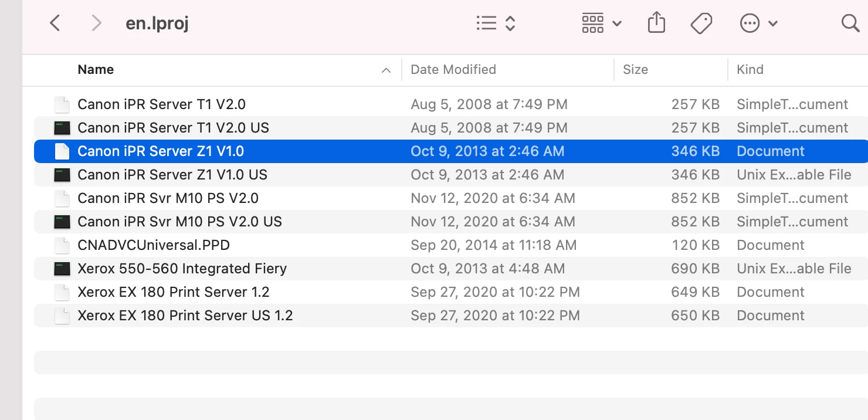The width and height of the screenshot is (868, 420).
Task: Click the 650 KB size cell
Action: (696, 316)
